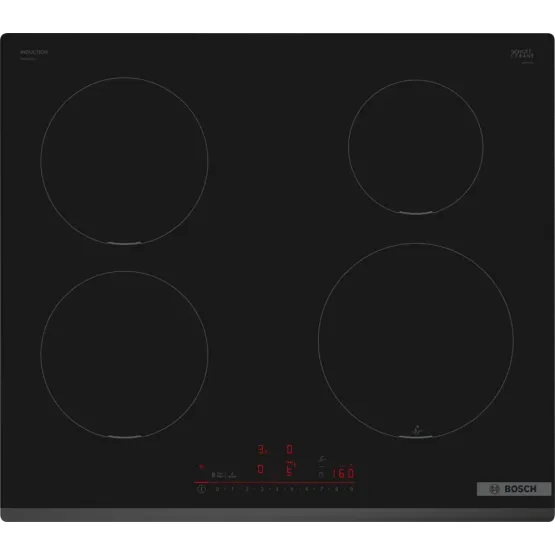Set power level 7 on the slider
The width and height of the screenshot is (555, 555).
(322, 489)
